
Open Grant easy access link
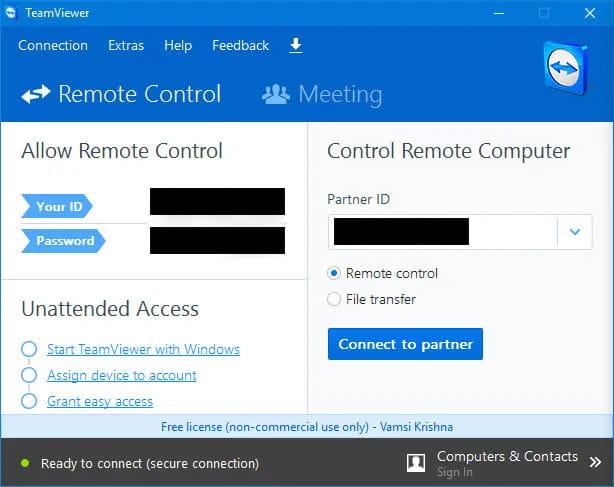(x=100, y=401)
